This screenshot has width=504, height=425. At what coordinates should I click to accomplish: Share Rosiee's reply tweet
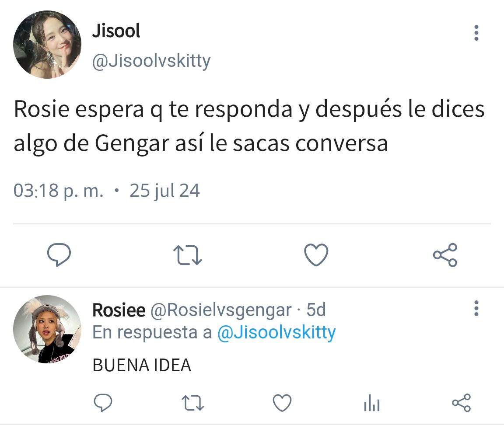(x=462, y=403)
